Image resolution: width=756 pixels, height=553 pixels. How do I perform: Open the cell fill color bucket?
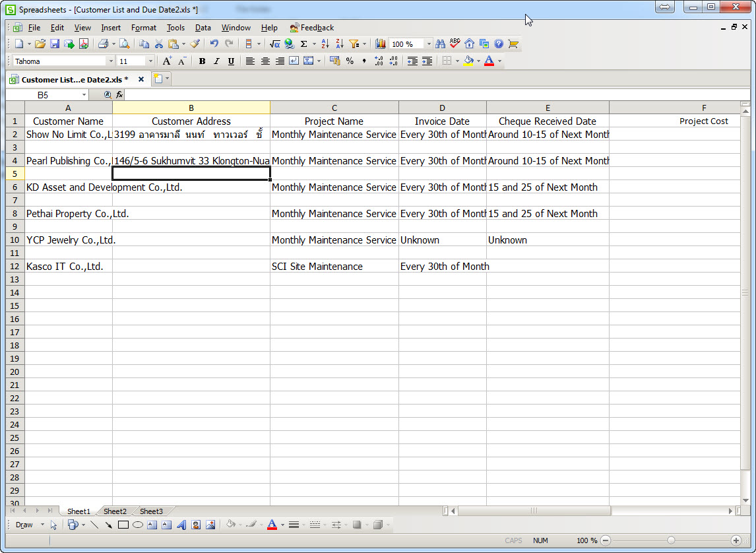tap(468, 61)
